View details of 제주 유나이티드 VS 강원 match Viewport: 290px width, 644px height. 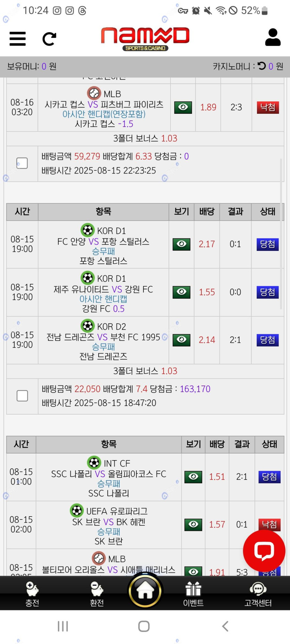click(x=182, y=292)
